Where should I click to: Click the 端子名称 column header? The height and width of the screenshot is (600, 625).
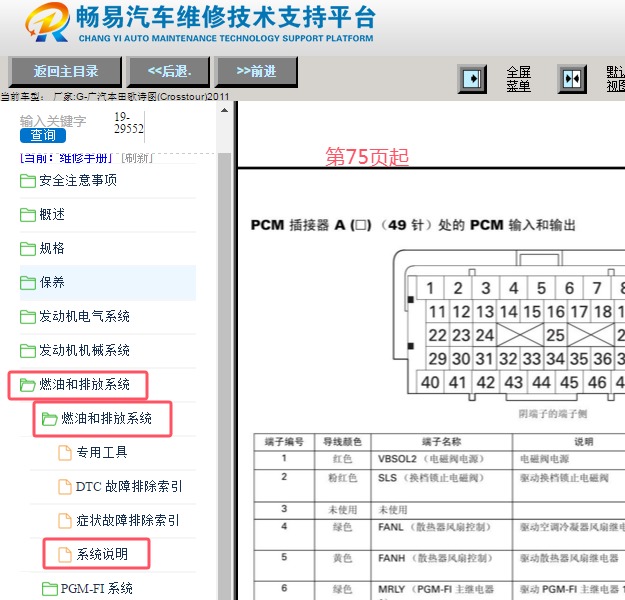pyautogui.click(x=441, y=442)
